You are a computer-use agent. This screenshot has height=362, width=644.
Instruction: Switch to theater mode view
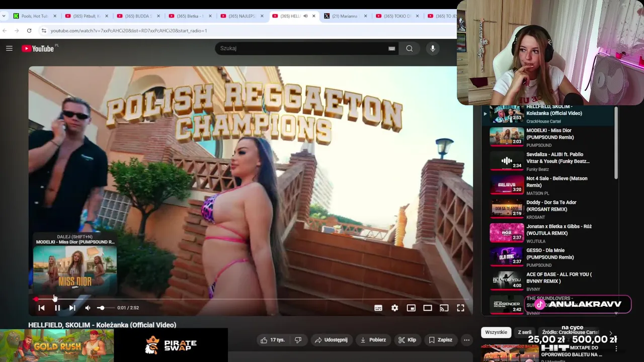pyautogui.click(x=428, y=308)
